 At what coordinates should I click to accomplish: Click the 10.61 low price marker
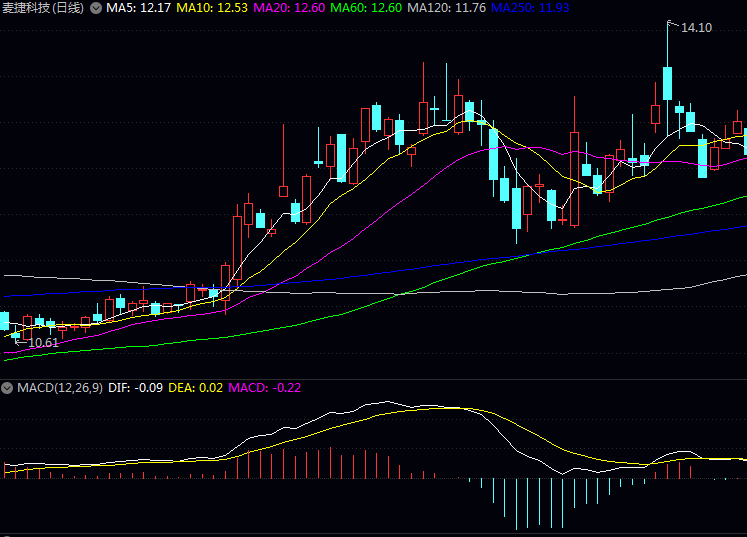[x=43, y=343]
